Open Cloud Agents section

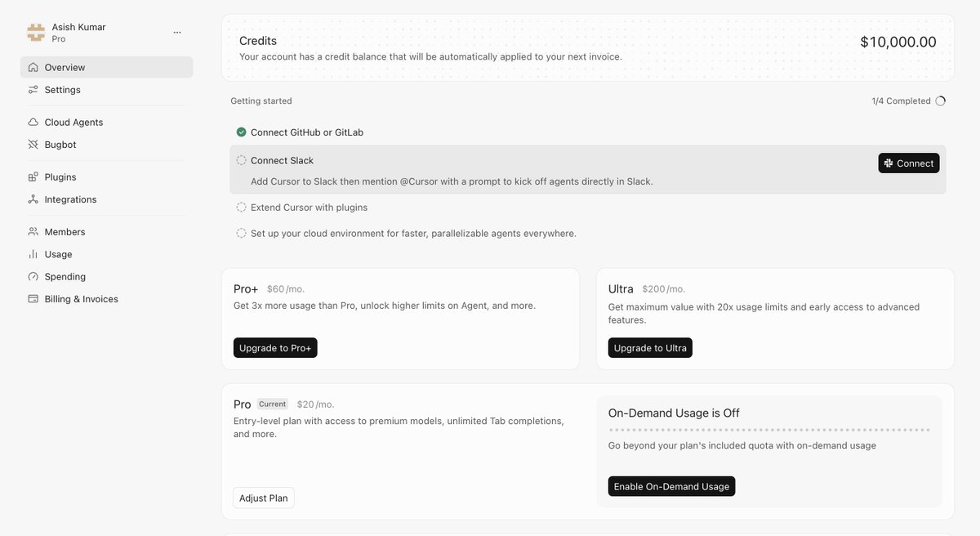(107, 122)
